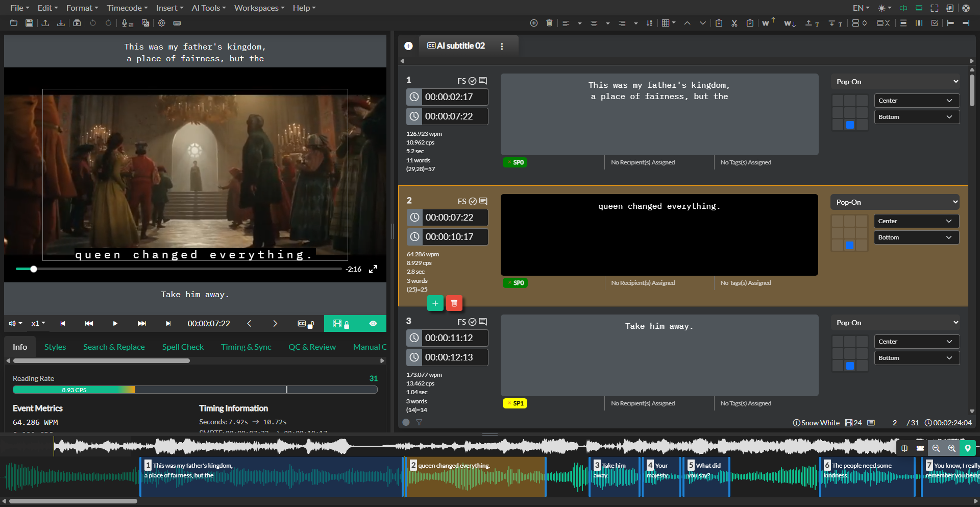Click the video playback progress slider

click(179, 269)
